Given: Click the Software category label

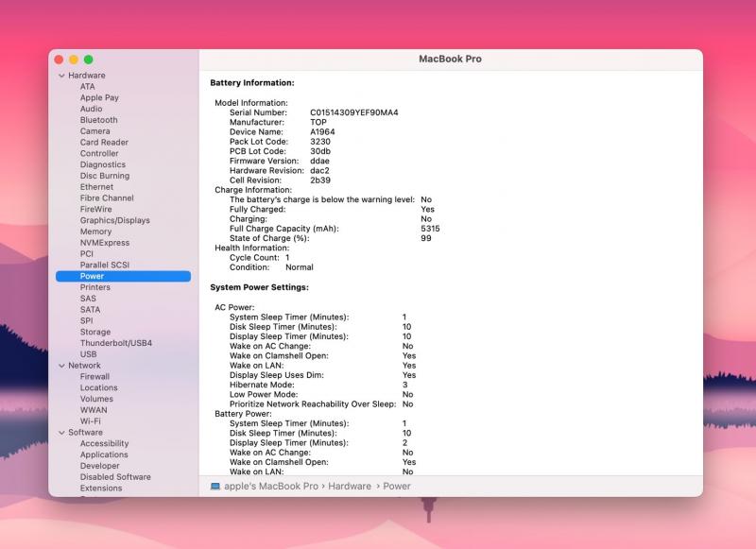Looking at the screenshot, I should point(85,433).
